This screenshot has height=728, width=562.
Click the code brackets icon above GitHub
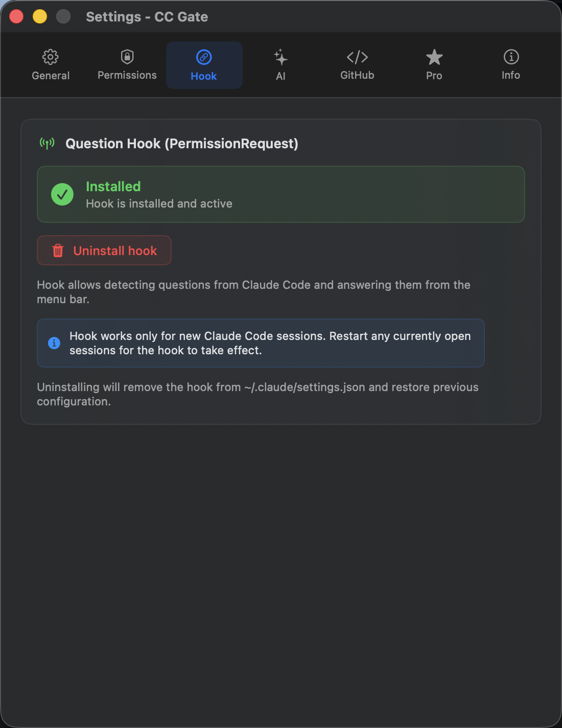coord(357,57)
